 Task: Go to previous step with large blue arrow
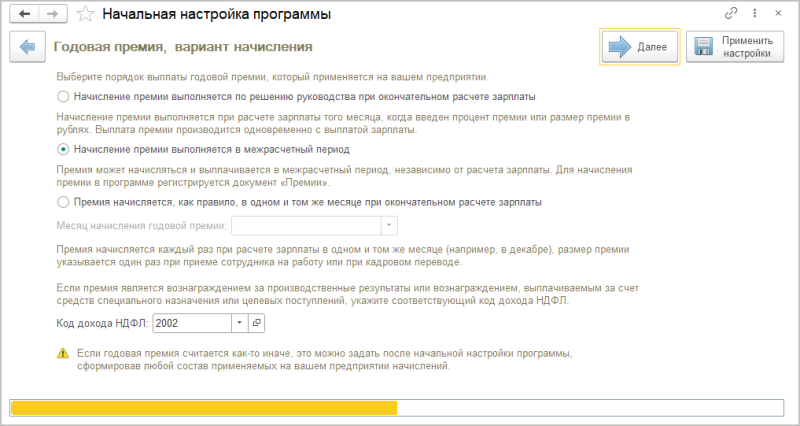coord(27,47)
